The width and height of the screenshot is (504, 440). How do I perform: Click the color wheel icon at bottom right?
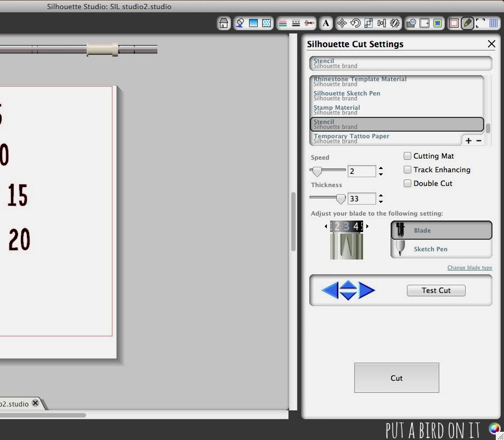[x=494, y=428]
